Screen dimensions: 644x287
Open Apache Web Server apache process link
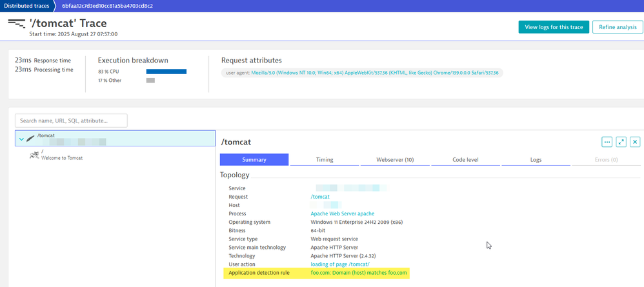[x=343, y=213]
